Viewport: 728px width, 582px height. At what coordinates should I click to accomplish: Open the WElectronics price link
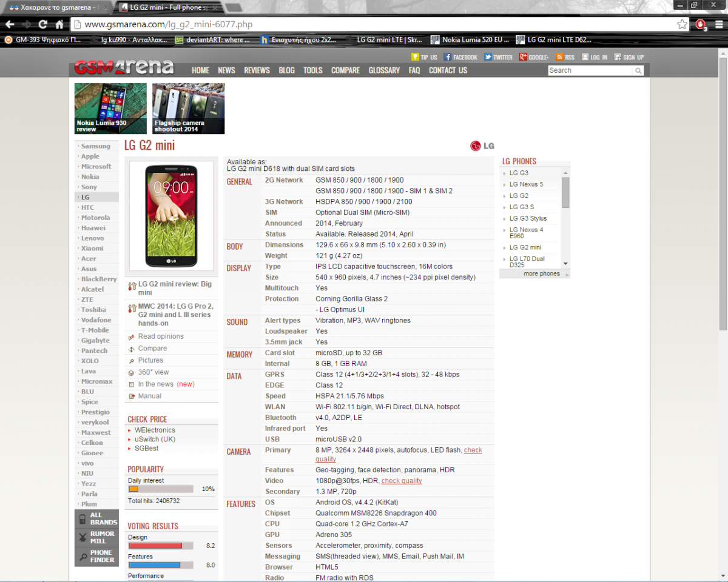155,430
